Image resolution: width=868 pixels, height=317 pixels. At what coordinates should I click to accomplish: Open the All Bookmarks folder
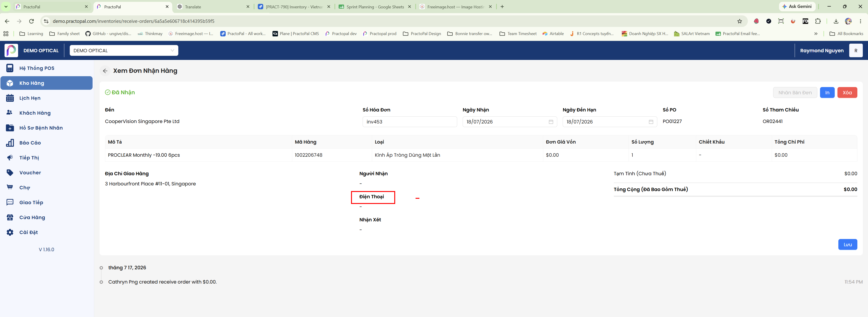coord(846,34)
